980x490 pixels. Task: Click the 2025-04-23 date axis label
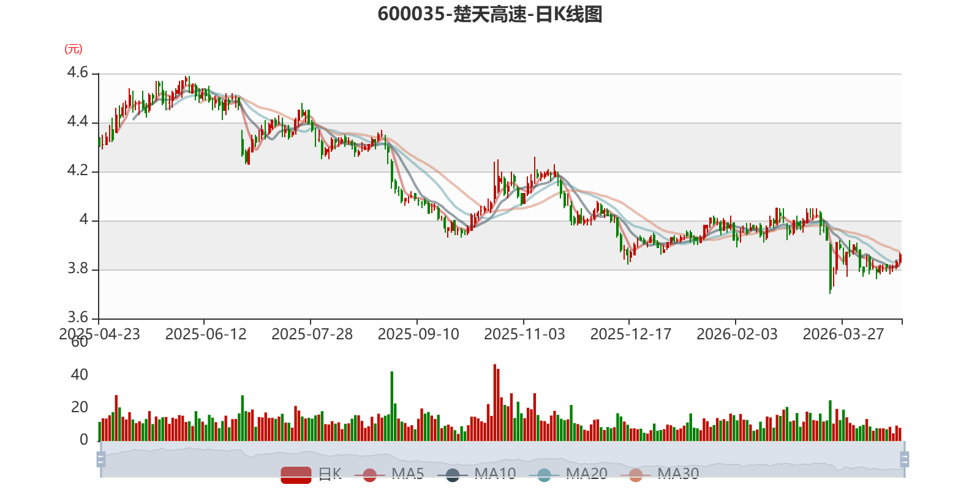click(x=99, y=334)
